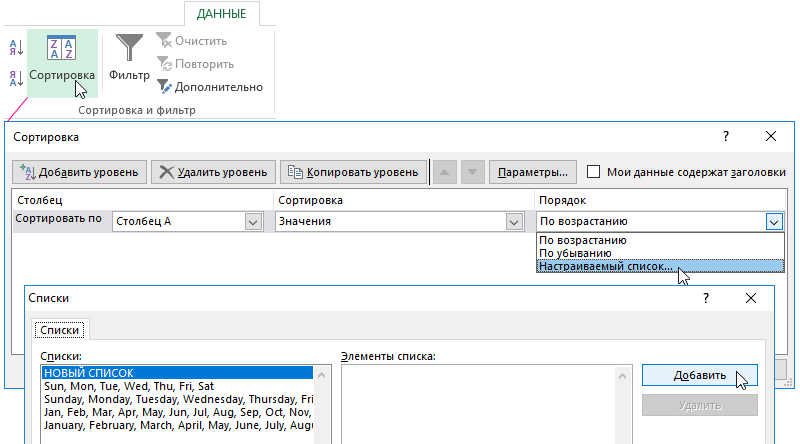This screenshot has width=800, height=444.
Task: Move level down with arrow button
Action: pyautogui.click(x=472, y=172)
